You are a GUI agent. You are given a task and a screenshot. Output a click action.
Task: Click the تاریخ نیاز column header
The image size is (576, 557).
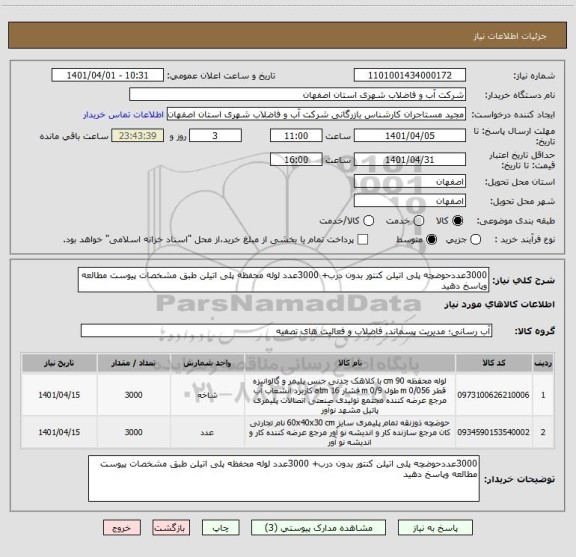coord(59,363)
